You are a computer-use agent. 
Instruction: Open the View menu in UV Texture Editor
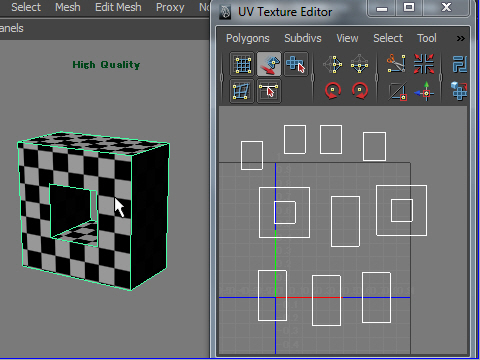pyautogui.click(x=347, y=38)
